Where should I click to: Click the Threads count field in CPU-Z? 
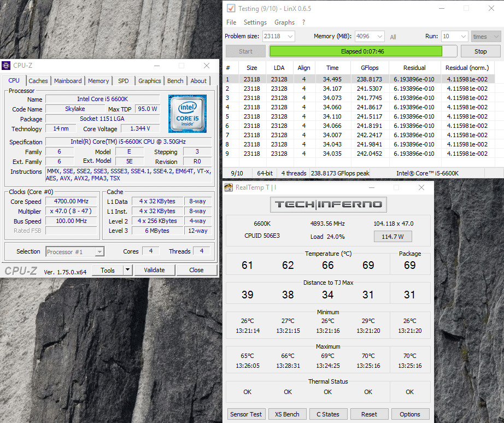click(202, 251)
